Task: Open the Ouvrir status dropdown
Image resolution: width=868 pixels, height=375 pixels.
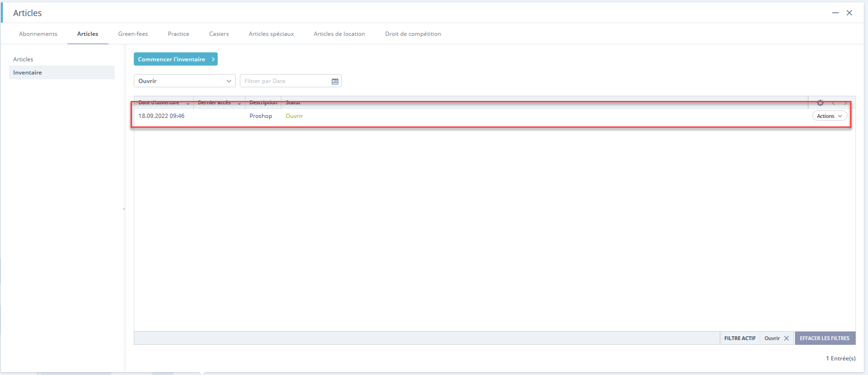Action: [x=185, y=81]
